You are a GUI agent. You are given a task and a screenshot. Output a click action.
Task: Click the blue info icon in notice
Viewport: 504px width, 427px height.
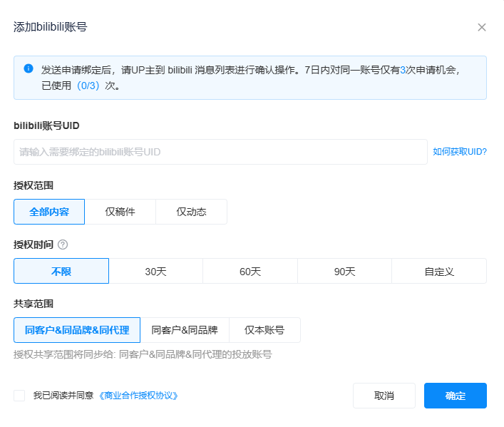click(29, 68)
